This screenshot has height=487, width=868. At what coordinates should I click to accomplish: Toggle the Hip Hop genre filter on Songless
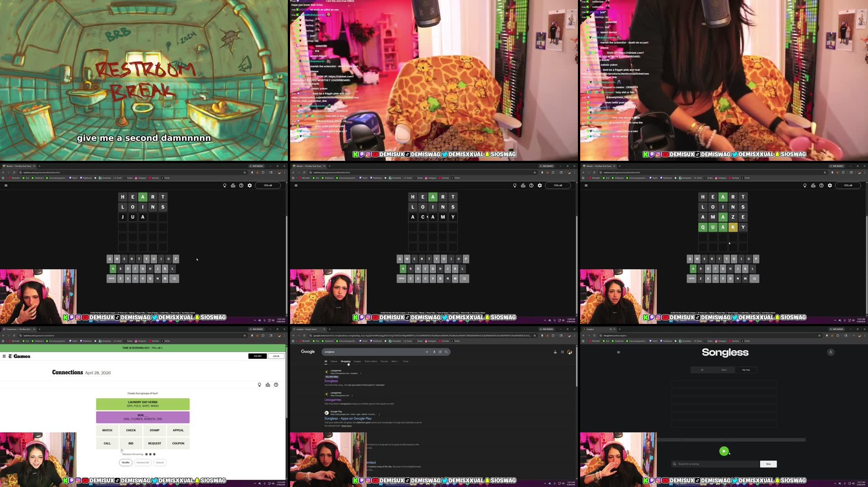click(x=746, y=370)
